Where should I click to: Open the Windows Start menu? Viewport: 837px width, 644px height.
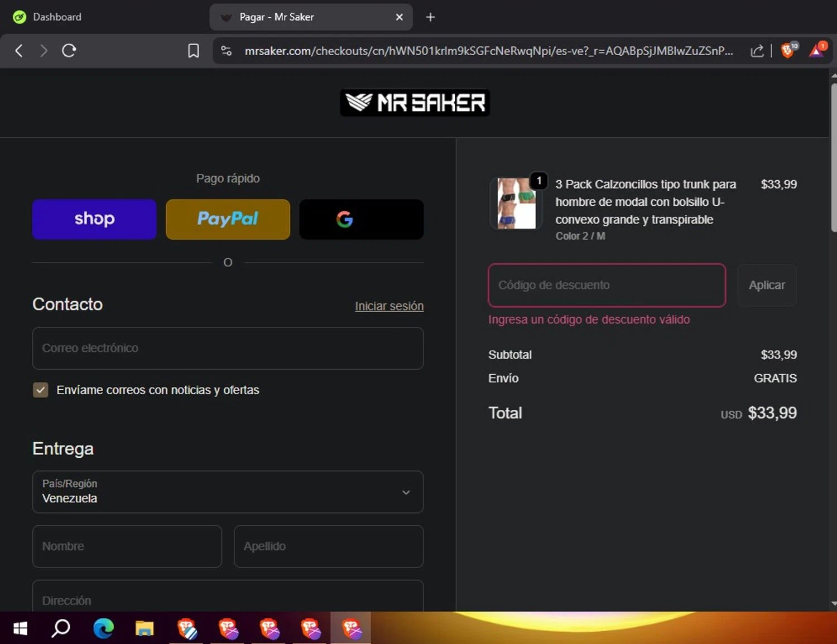20,628
